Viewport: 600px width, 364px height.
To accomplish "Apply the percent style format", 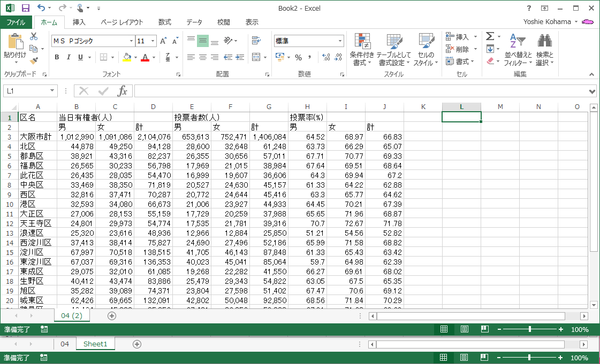I will [x=299, y=57].
